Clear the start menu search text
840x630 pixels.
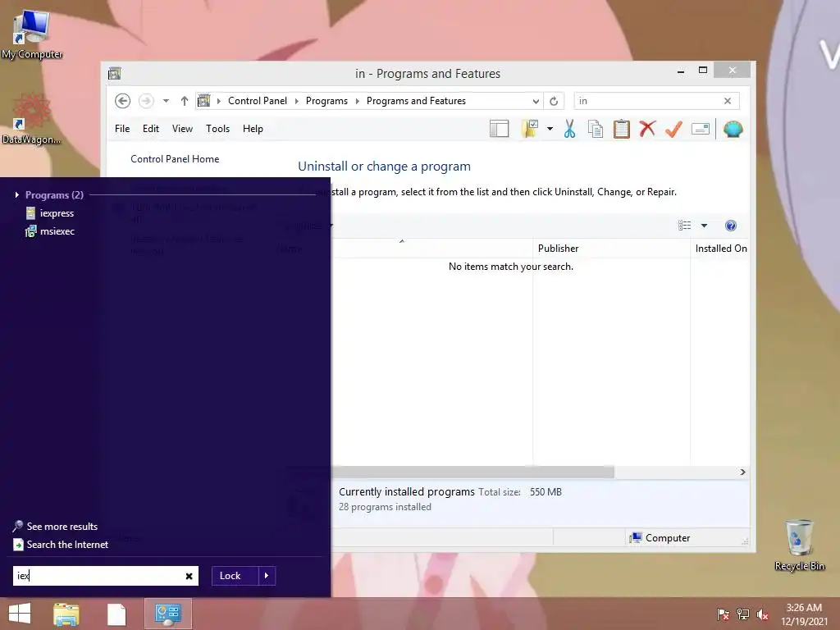pos(189,576)
